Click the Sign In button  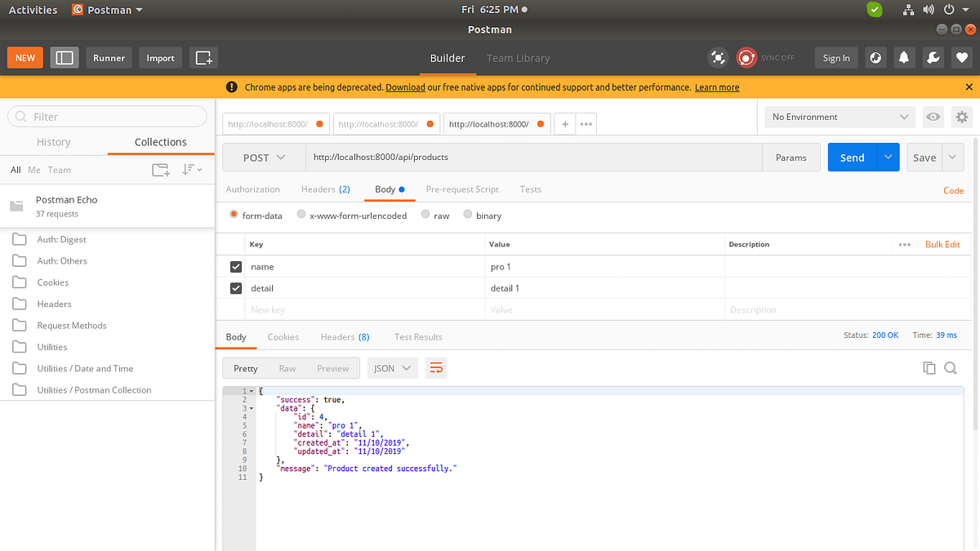pos(835,58)
